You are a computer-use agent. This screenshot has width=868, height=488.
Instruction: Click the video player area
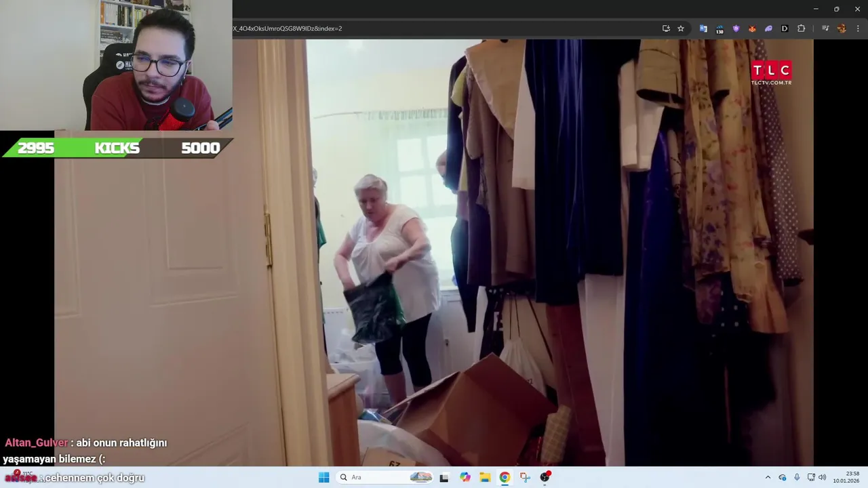(x=434, y=252)
